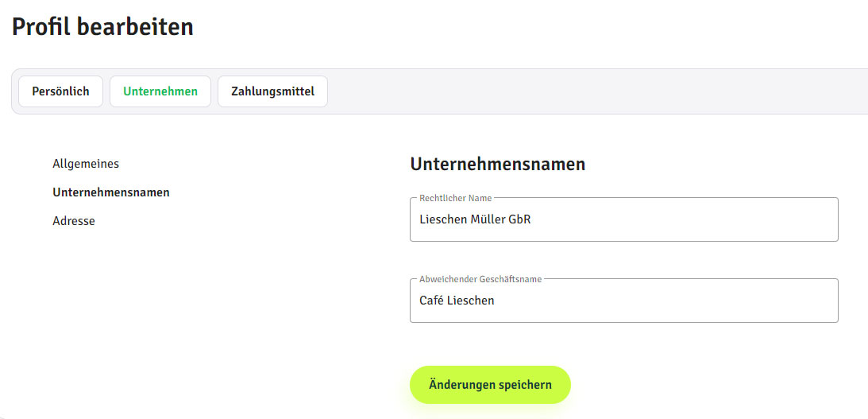The image size is (868, 419).
Task: Open the Zahlungsmittel tab
Action: pyautogui.click(x=272, y=91)
